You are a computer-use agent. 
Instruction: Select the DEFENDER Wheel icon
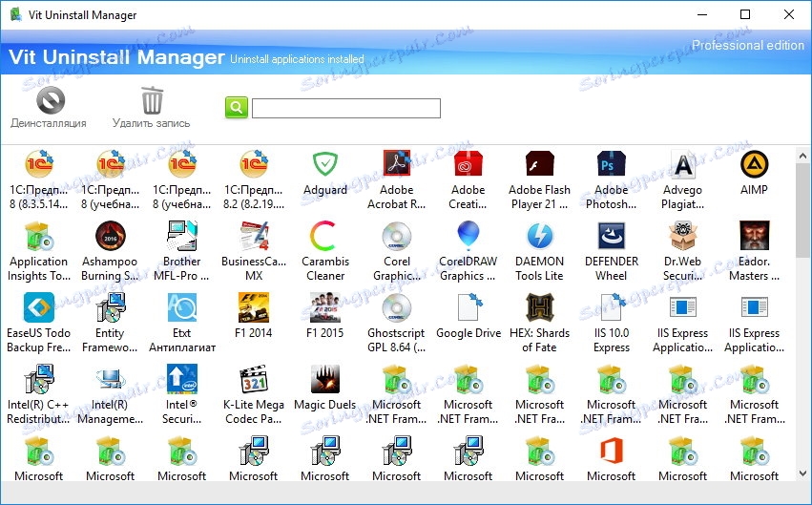611,236
